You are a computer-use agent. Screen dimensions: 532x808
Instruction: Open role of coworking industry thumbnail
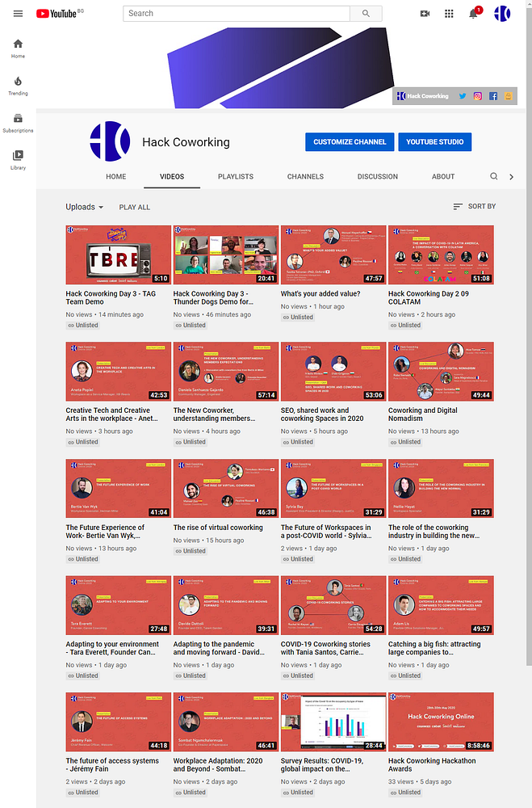pos(441,489)
